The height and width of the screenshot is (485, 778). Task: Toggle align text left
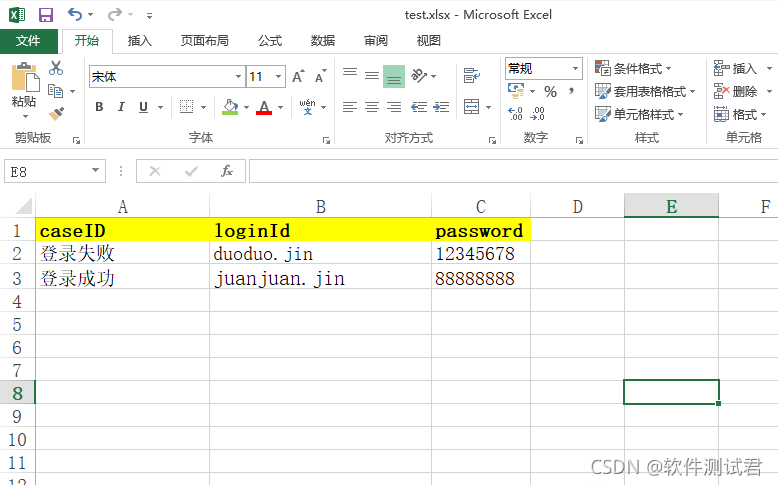click(350, 107)
